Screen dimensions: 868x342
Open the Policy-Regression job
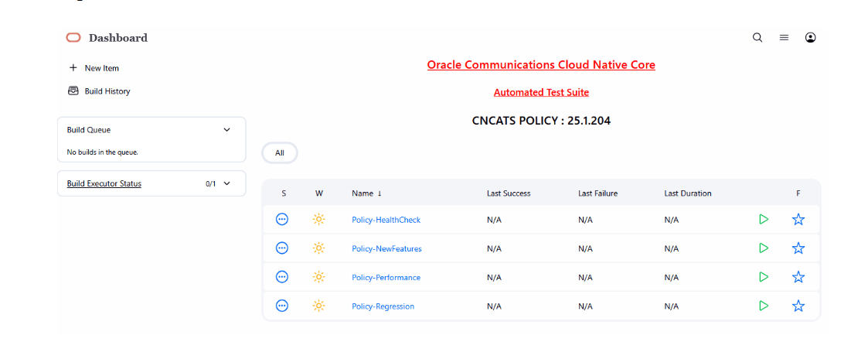[383, 306]
